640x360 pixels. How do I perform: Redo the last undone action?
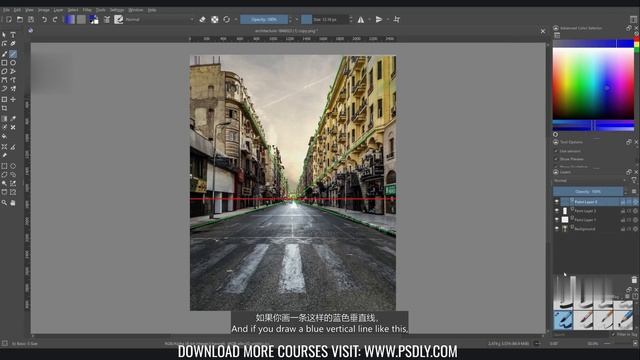tap(55, 19)
